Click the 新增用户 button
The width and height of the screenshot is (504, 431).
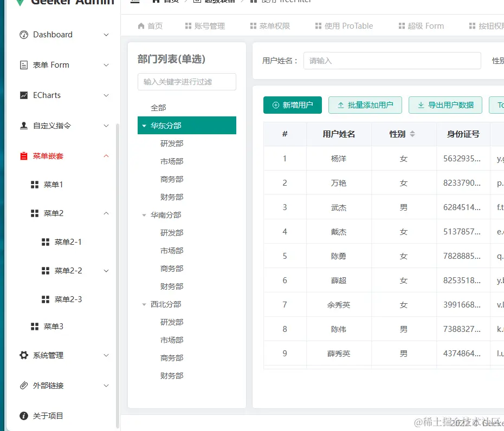click(293, 105)
